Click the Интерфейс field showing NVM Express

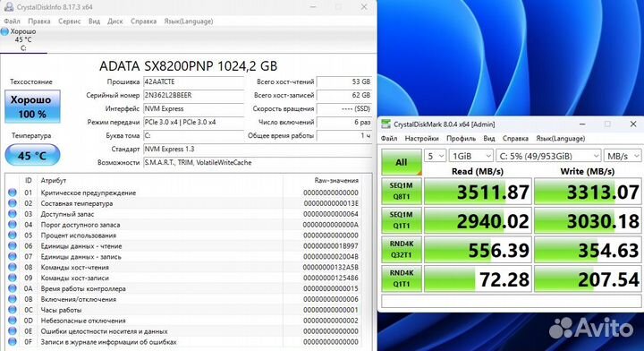point(193,108)
